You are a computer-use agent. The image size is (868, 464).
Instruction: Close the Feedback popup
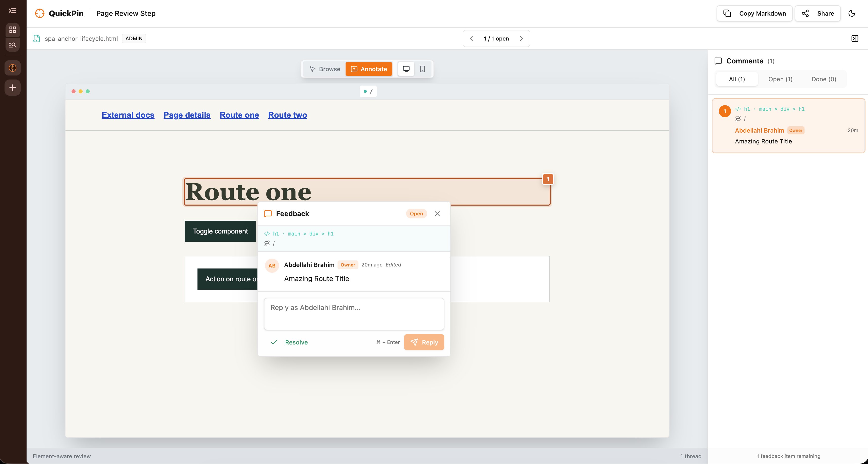click(437, 214)
